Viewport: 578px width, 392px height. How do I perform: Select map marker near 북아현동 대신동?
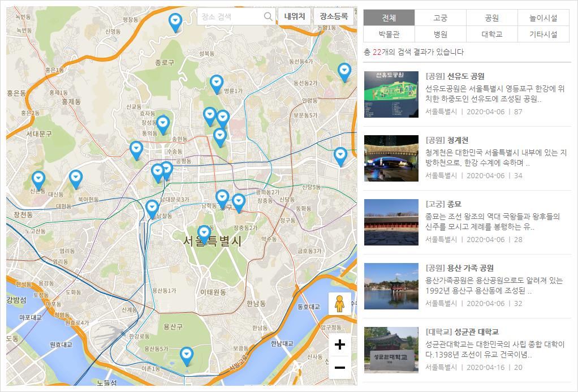click(76, 179)
